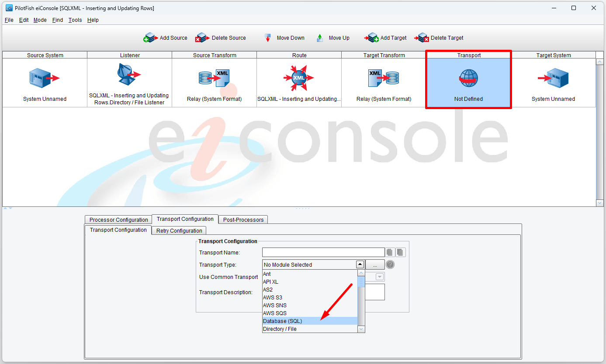Collapse the Transport Type dropdown arrow
Viewport: 606px width, 364px height.
point(360,264)
